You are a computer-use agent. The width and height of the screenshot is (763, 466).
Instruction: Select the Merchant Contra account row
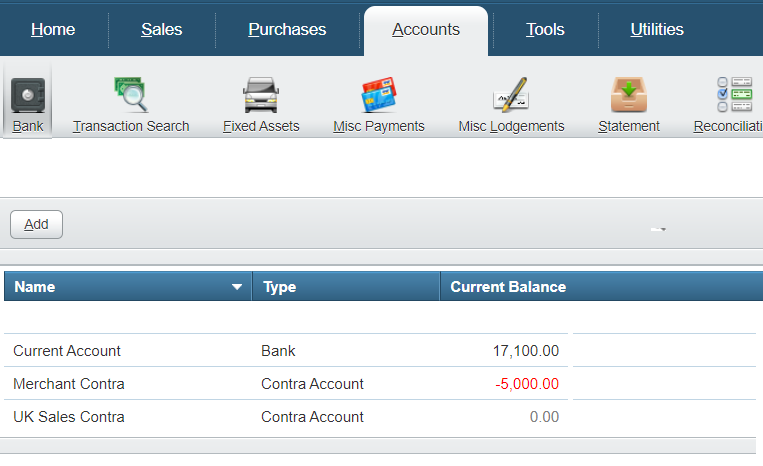tap(69, 384)
